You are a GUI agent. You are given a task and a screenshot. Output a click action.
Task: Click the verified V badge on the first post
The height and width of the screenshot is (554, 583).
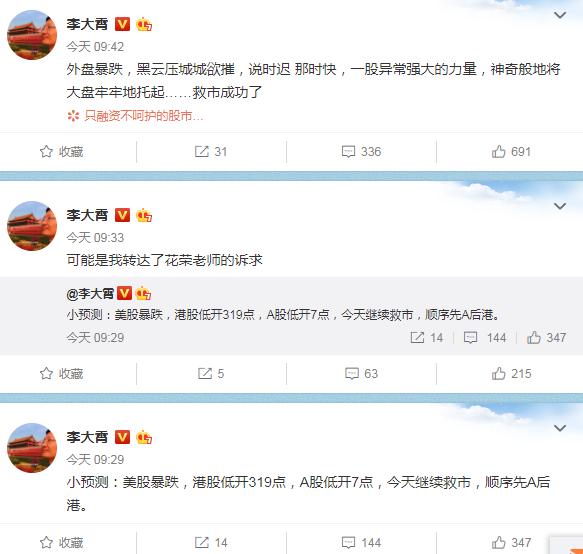[122, 24]
